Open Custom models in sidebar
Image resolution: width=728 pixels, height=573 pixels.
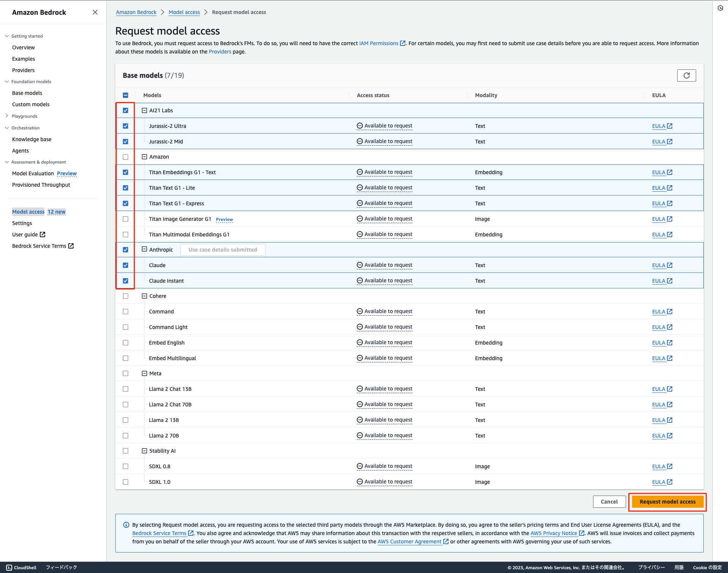(31, 104)
